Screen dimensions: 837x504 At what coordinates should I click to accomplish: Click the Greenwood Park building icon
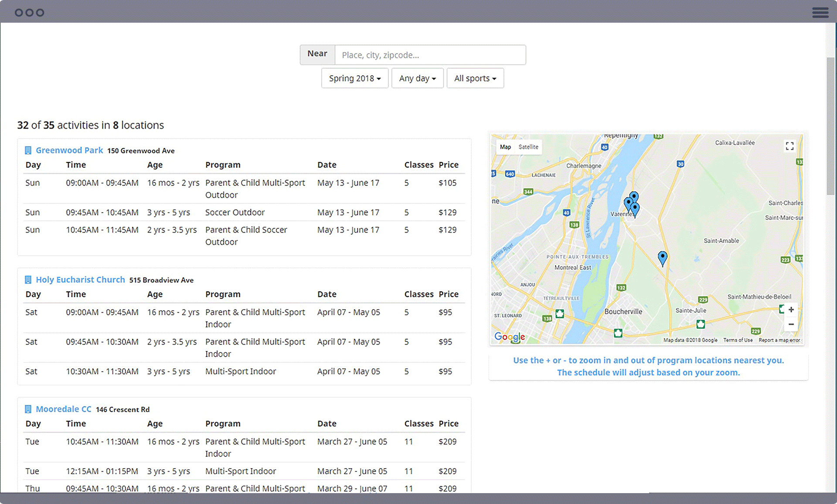[28, 150]
